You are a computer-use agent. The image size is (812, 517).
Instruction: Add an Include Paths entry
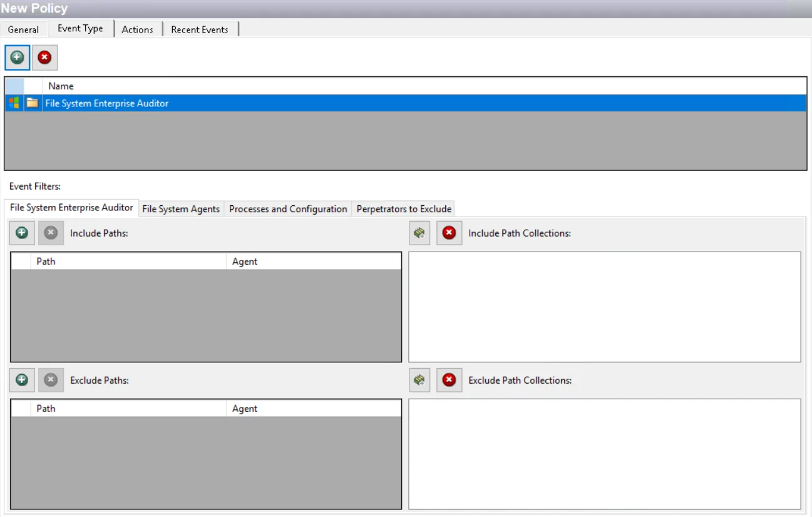[22, 233]
